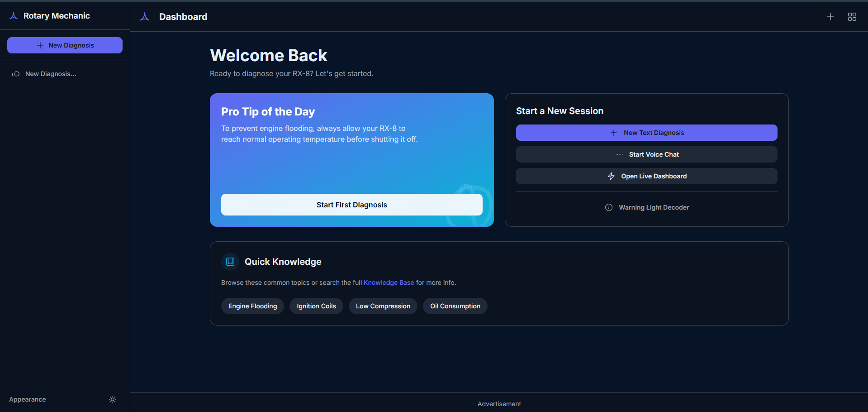
Task: Click the chat icon beside New Diagnosis entry
Action: pos(16,74)
